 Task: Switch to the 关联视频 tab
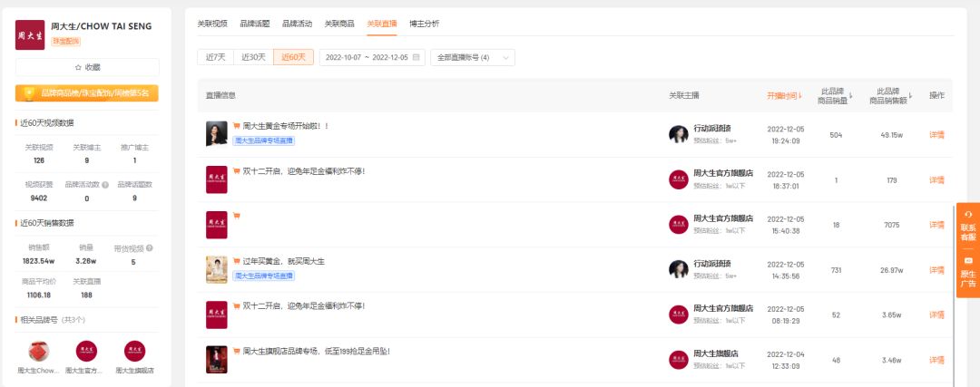click(212, 23)
